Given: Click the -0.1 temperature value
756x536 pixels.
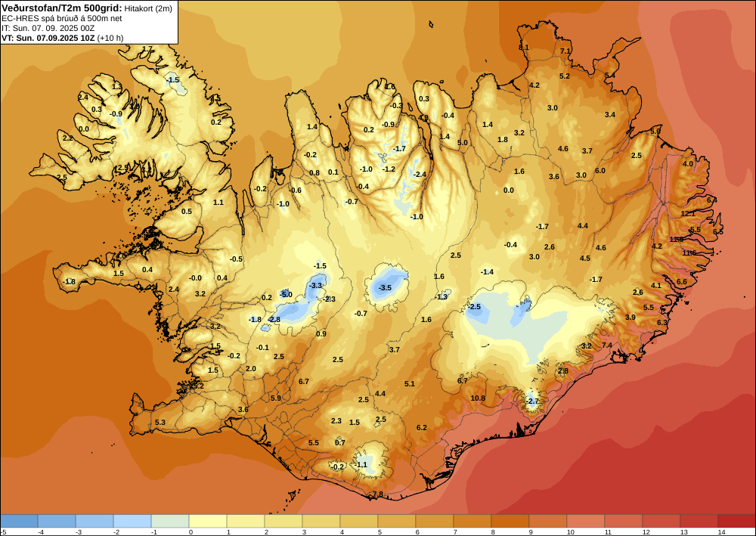Looking at the screenshot, I should pyautogui.click(x=263, y=348).
